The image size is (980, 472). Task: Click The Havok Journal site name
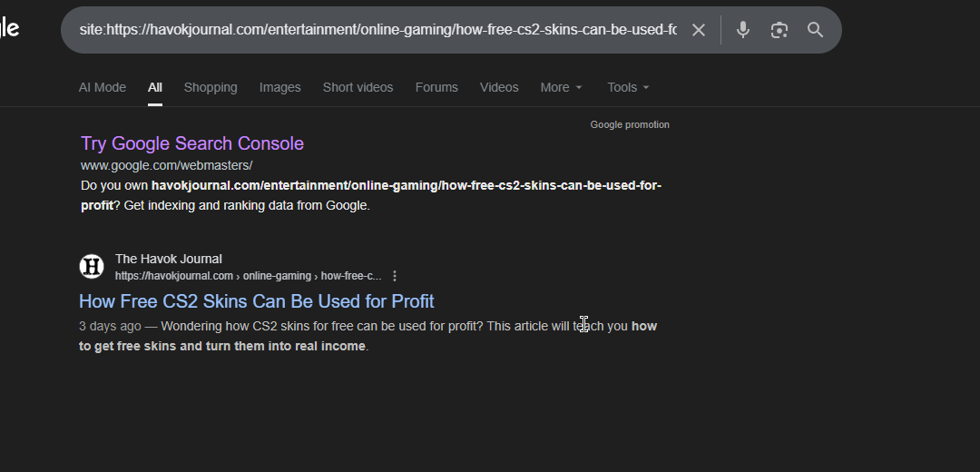point(168,259)
